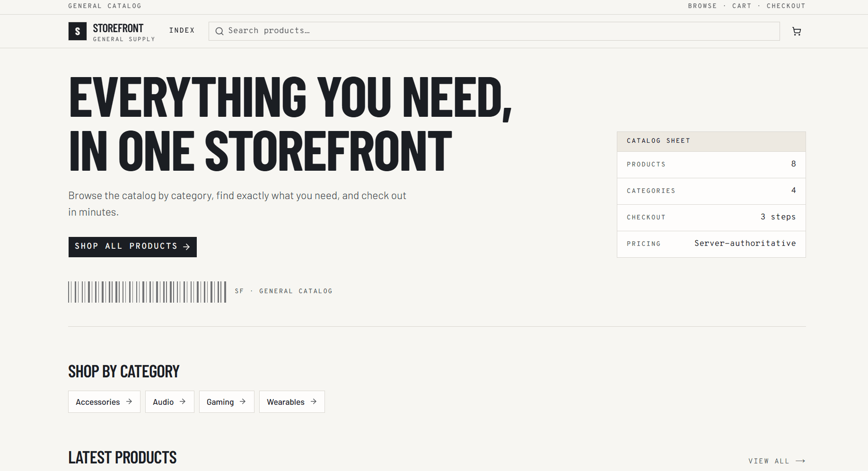Follow the VIEW ALL link
The height and width of the screenshot is (471, 868).
pos(777,461)
